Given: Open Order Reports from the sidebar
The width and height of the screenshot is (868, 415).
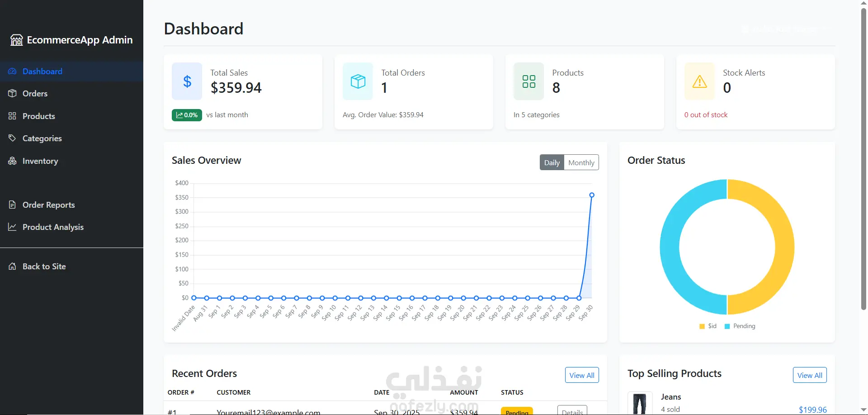Looking at the screenshot, I should (71, 205).
